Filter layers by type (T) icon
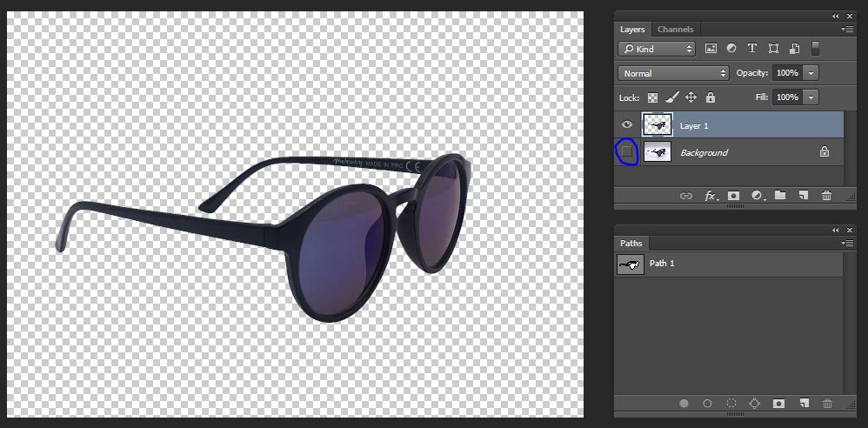The image size is (868, 428). 752,49
